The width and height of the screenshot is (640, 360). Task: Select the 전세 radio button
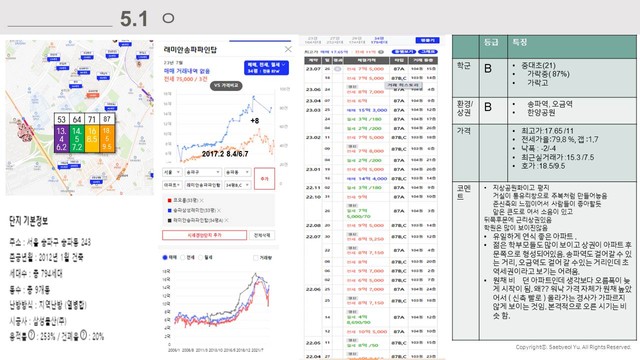(183, 258)
